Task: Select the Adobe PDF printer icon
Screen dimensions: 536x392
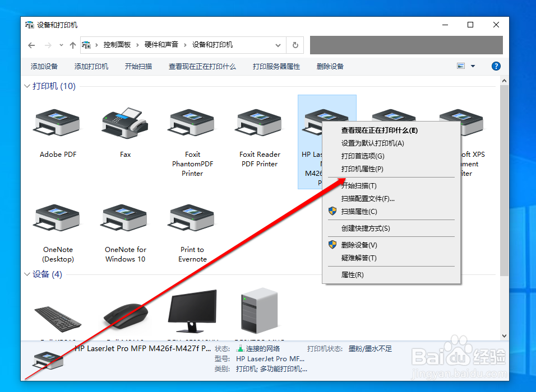Action: [57, 124]
